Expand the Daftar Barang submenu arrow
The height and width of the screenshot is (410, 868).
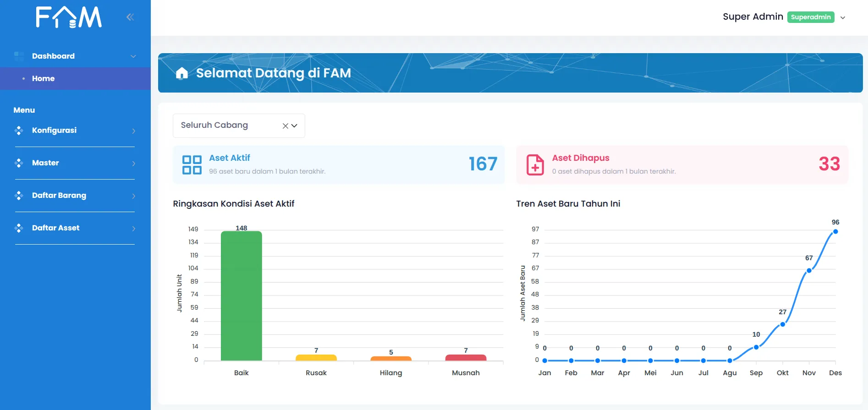pos(134,196)
